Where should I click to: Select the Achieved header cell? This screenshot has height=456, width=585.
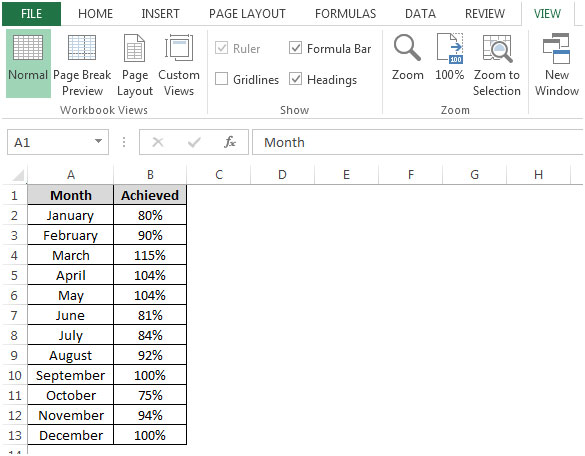150,195
